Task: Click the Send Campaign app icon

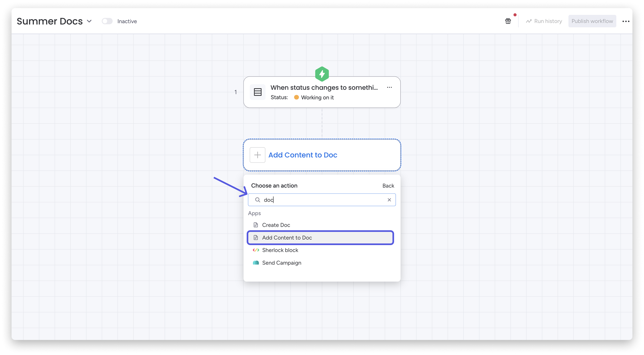Action: click(x=255, y=262)
